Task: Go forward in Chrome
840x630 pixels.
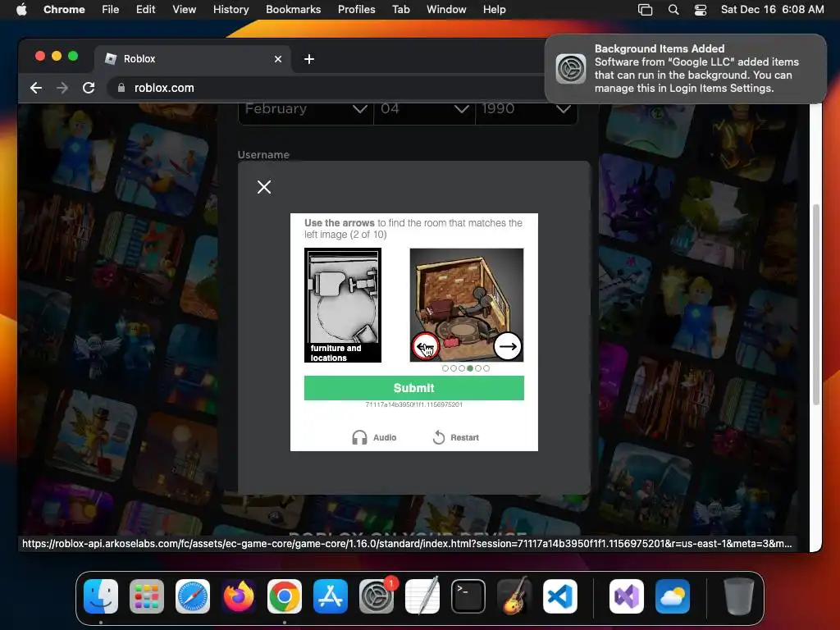Action: (x=62, y=88)
